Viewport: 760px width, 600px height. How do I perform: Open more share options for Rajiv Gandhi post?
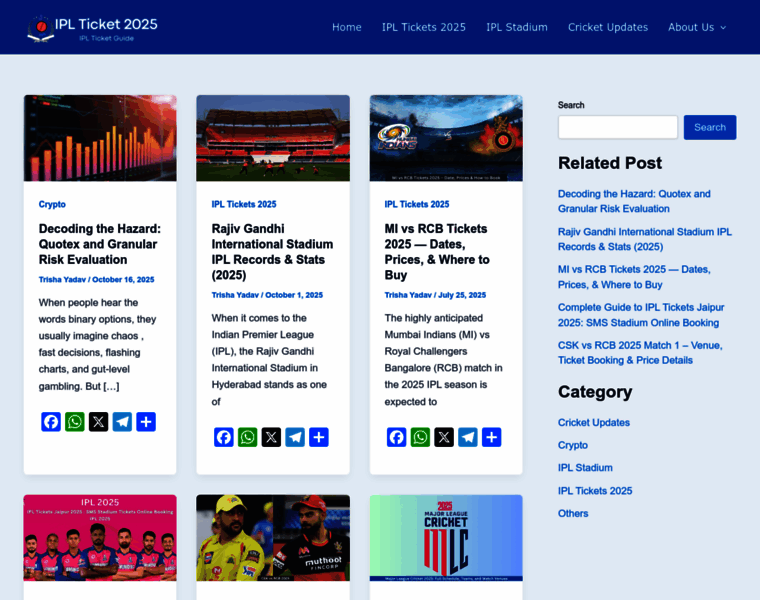click(x=318, y=437)
